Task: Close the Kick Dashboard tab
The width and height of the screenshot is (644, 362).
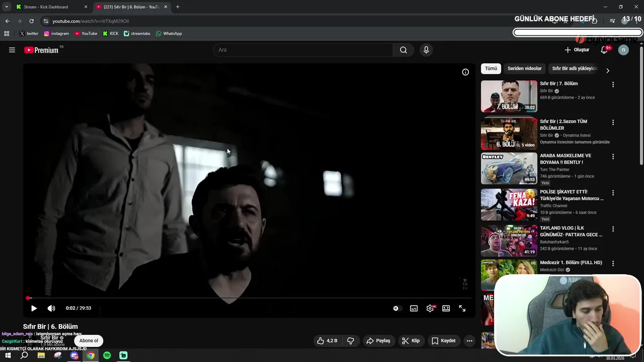Action: [86, 7]
